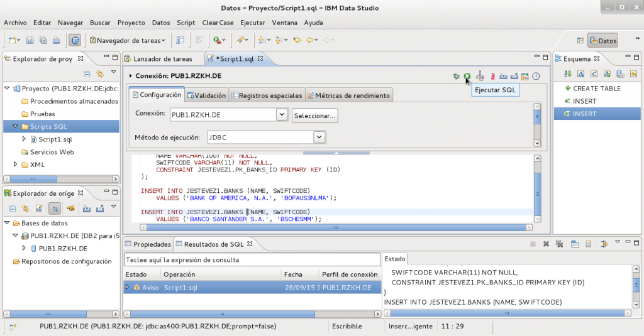Click link-with-editor icon in Explorador de proyectos
The width and height of the screenshot is (644, 336).
click(x=100, y=74)
